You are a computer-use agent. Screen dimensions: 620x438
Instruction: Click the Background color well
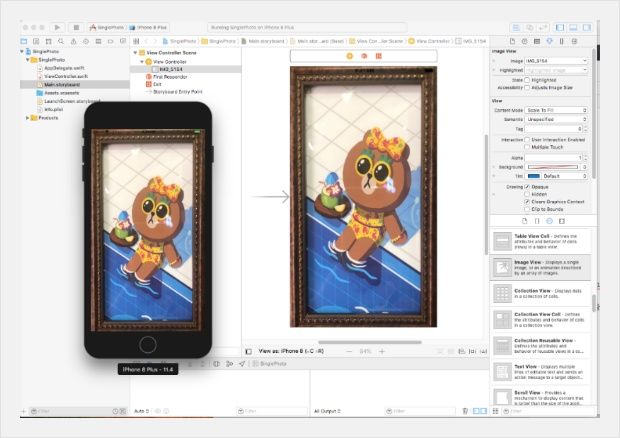click(553, 167)
